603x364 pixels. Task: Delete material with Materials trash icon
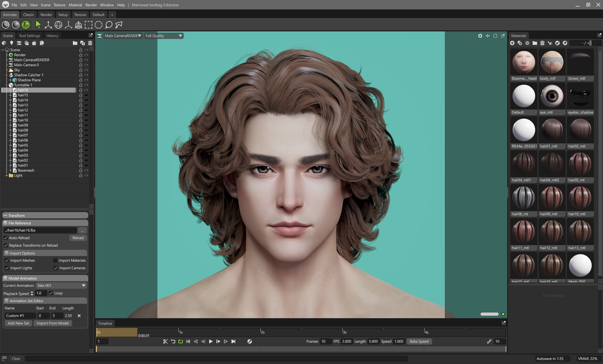coord(542,43)
